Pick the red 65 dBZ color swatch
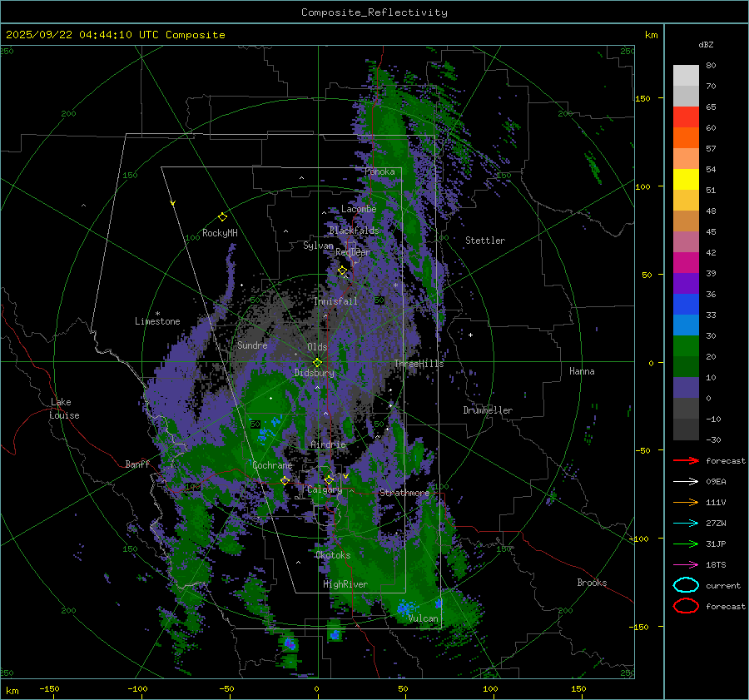The width and height of the screenshot is (749, 700). (x=686, y=117)
